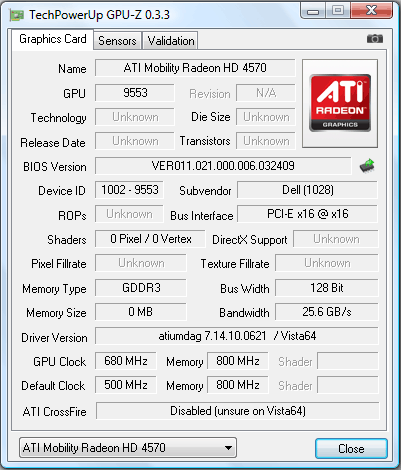The width and height of the screenshot is (401, 470).
Task: Click the Texture Fillrate label
Action: tap(235, 264)
